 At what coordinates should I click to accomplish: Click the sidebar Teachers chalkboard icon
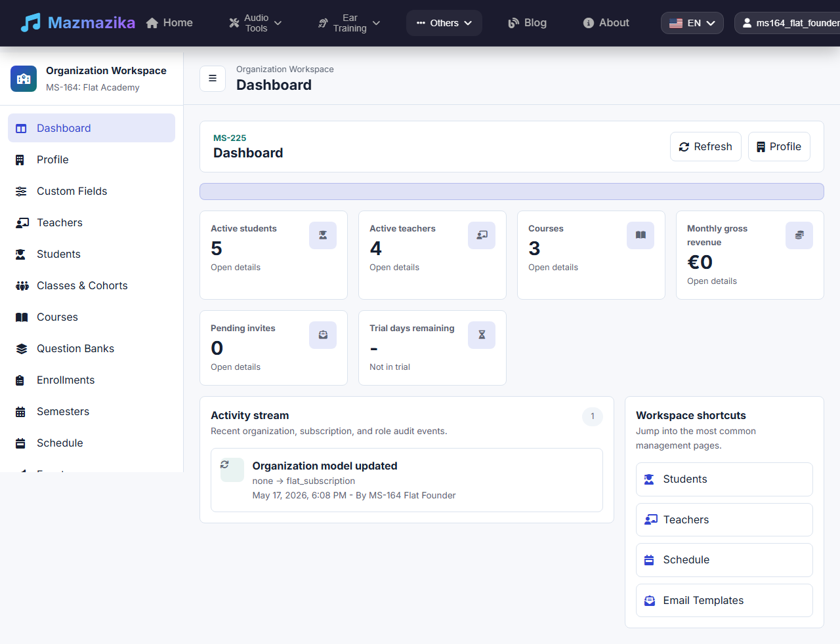22,223
